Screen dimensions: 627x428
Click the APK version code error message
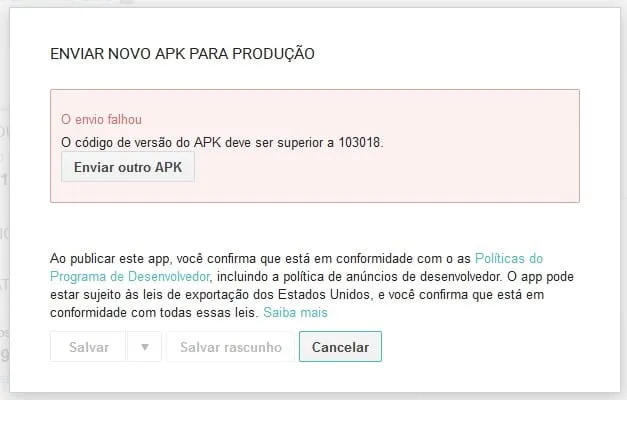pyautogui.click(x=222, y=142)
